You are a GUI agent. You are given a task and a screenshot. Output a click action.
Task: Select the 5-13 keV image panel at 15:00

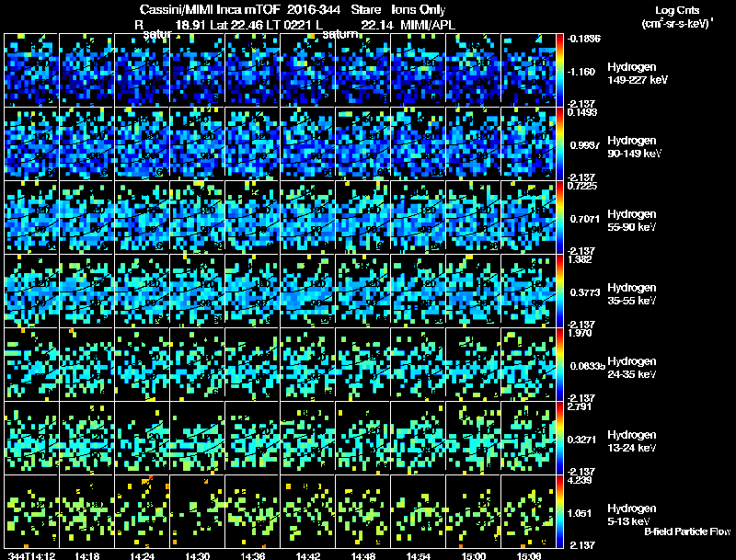pos(474,511)
